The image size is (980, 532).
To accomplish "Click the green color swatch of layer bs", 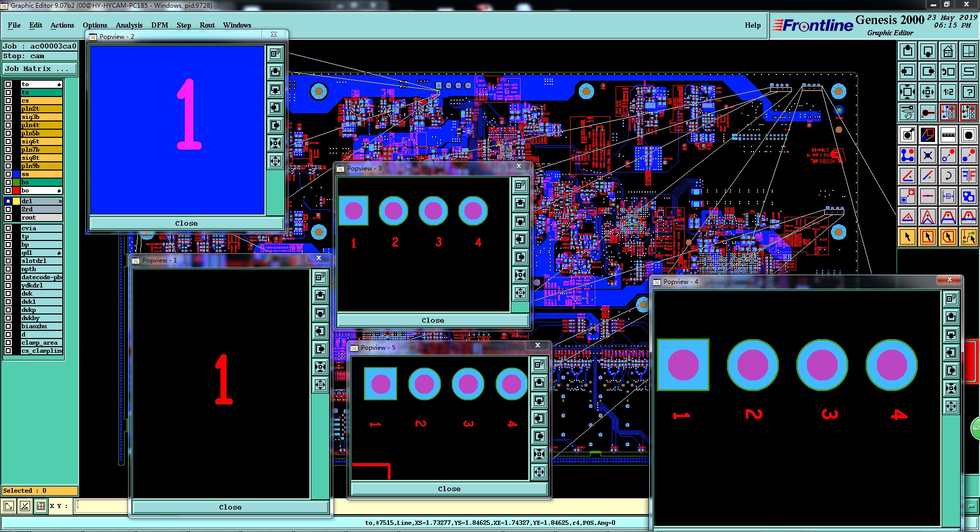I will [16, 182].
